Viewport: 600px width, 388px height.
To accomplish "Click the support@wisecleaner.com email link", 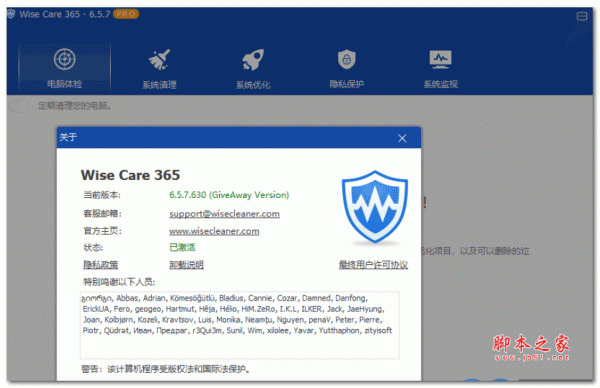I will click(224, 214).
